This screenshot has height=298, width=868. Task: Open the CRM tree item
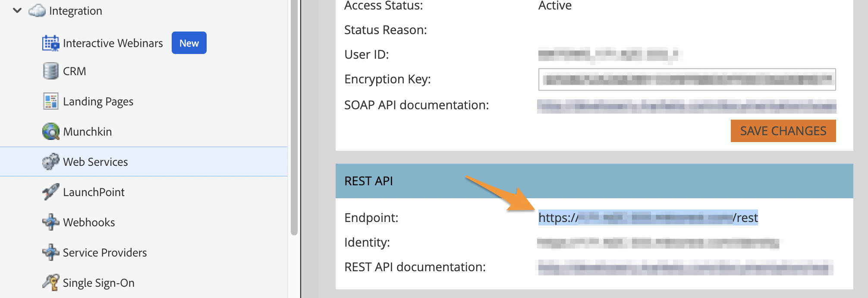tap(74, 71)
